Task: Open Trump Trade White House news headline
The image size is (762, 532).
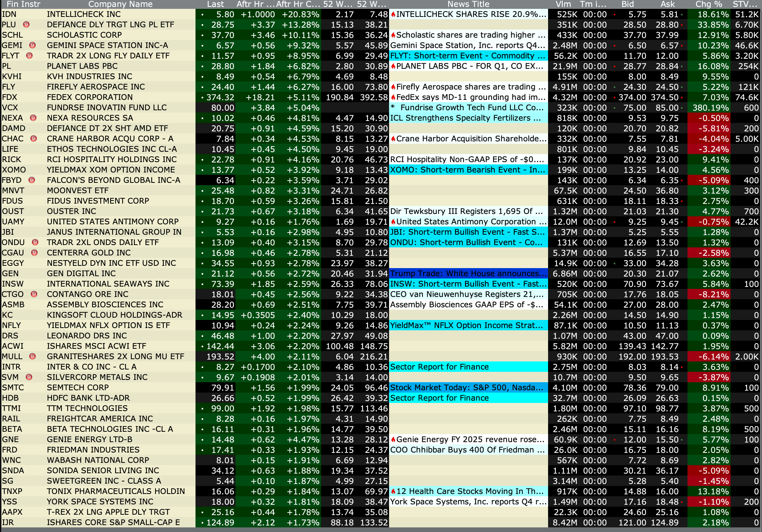Action: [x=468, y=273]
